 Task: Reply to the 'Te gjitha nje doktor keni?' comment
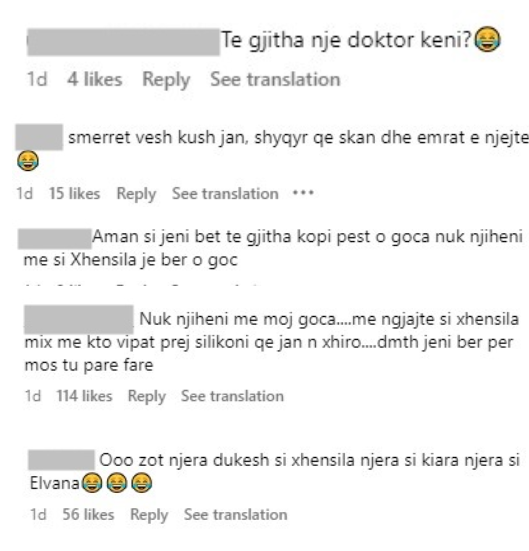tap(166, 80)
